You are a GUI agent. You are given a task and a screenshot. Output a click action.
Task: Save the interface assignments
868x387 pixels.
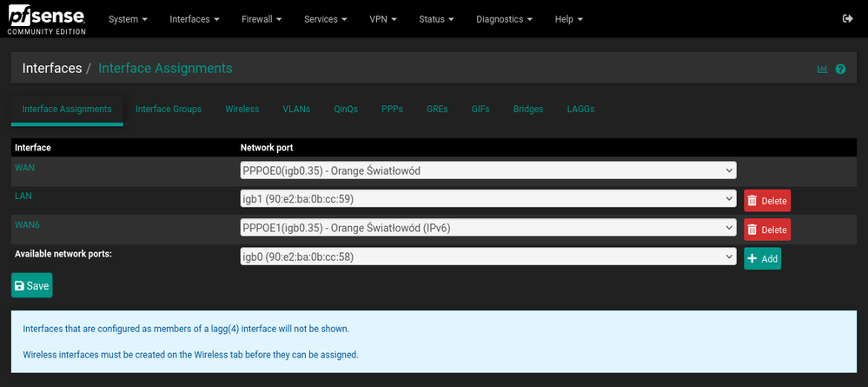pos(31,285)
